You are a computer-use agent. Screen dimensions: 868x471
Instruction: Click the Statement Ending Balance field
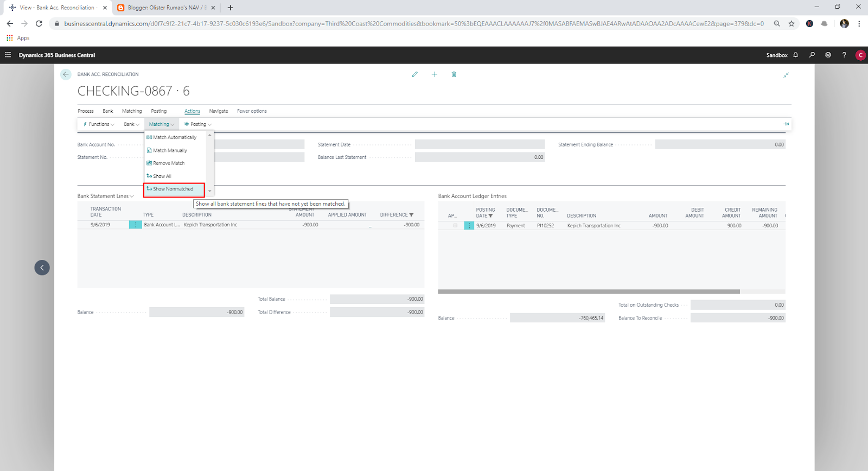click(720, 144)
